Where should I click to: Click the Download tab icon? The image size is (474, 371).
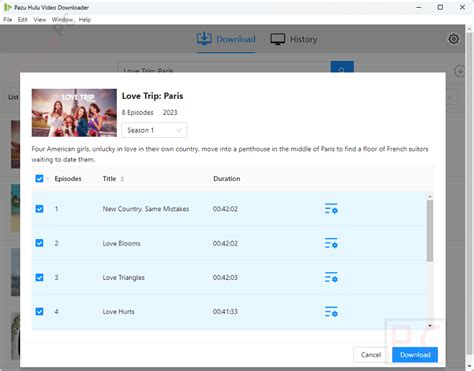pos(204,39)
